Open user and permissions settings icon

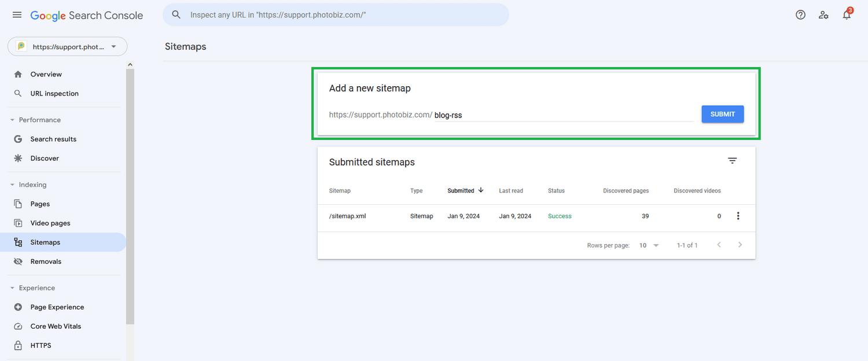pyautogui.click(x=823, y=14)
